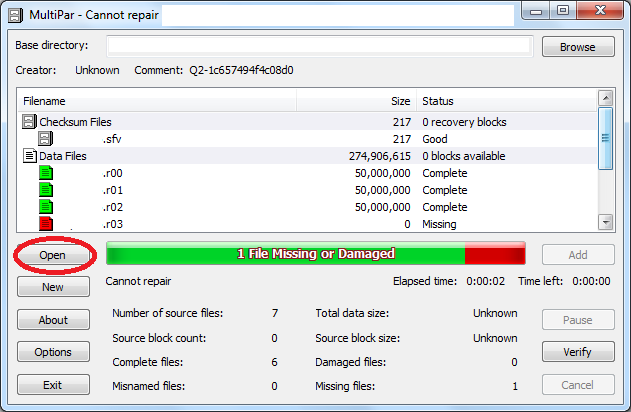Click the 'Number of source files:' label
The height and width of the screenshot is (412, 631).
pyautogui.click(x=167, y=313)
